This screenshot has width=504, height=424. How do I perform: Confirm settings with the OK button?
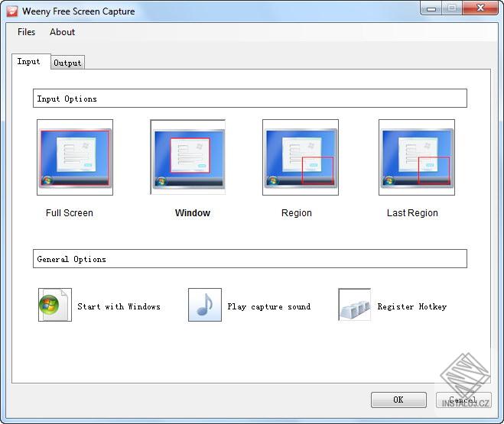click(x=398, y=400)
